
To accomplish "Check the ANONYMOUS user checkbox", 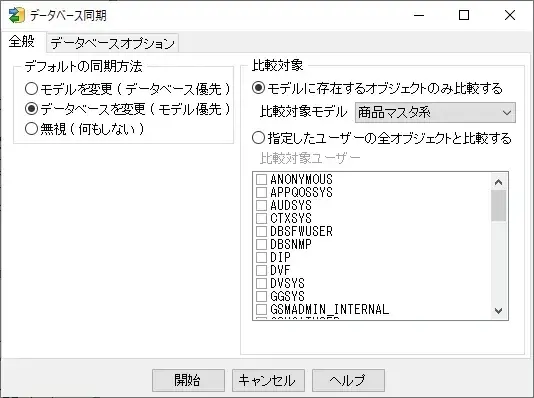I will point(261,179).
